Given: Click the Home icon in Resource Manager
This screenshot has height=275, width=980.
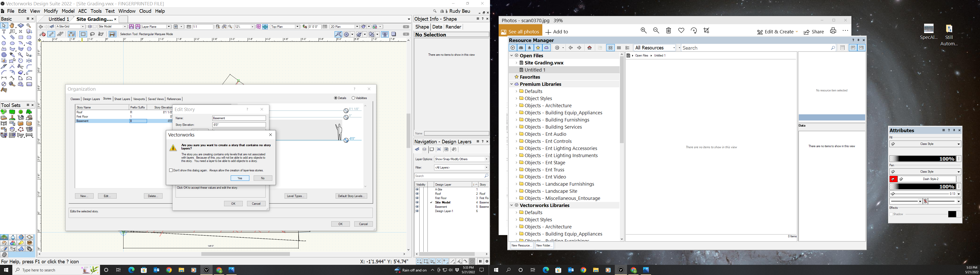Looking at the screenshot, I should pyautogui.click(x=590, y=48).
